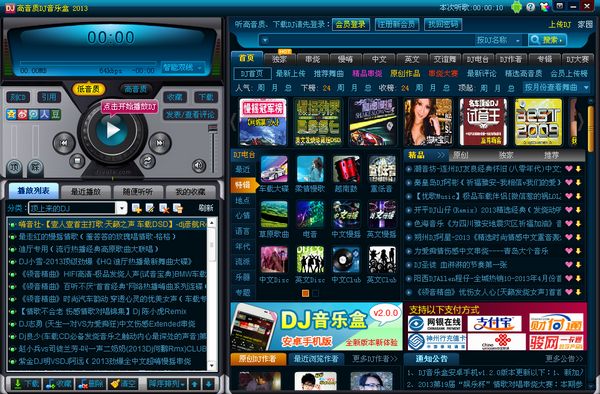Favorite first 精品 song with heart icon

pos(569,169)
